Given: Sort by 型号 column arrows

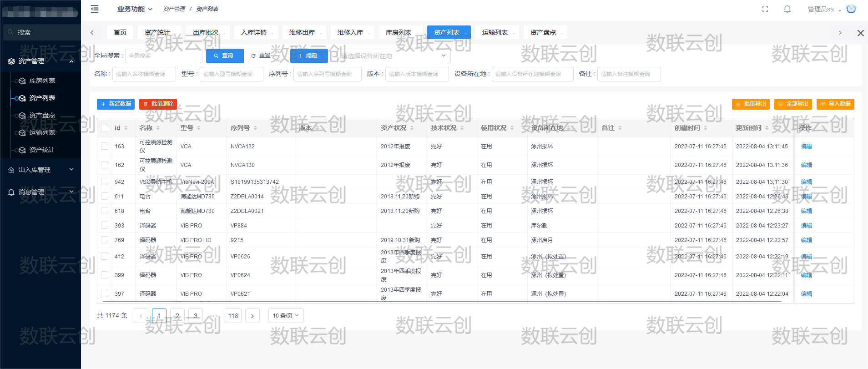Looking at the screenshot, I should pyautogui.click(x=199, y=128).
